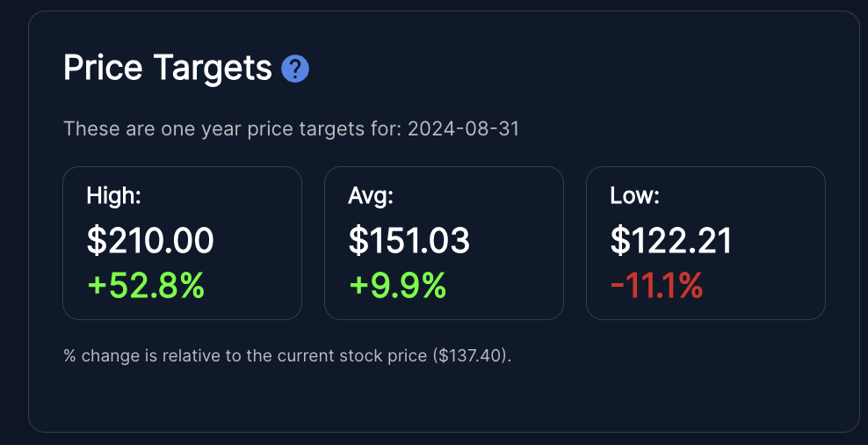Viewport: 868px width, 445px height.
Task: Select the green +9.9% change
Action: (397, 286)
